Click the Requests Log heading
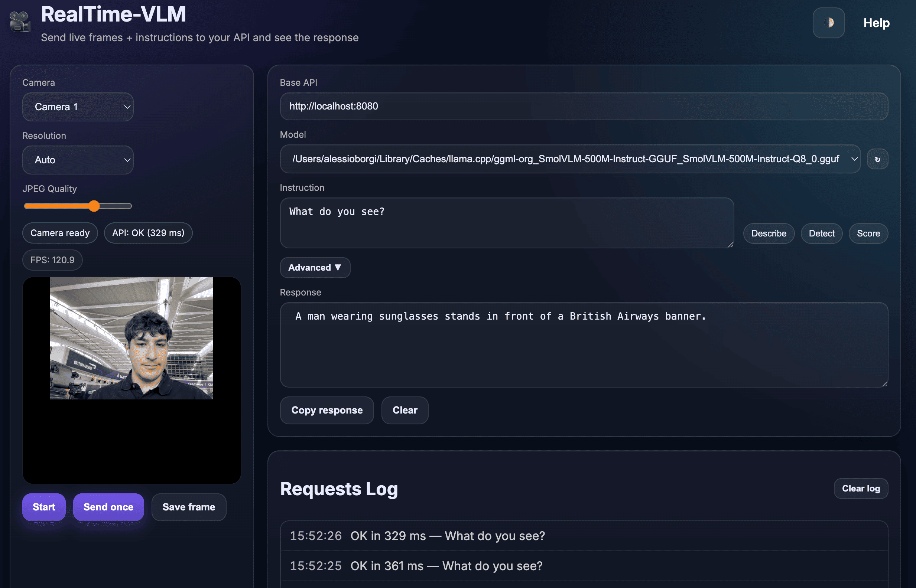The width and height of the screenshot is (916, 588). coord(339,489)
